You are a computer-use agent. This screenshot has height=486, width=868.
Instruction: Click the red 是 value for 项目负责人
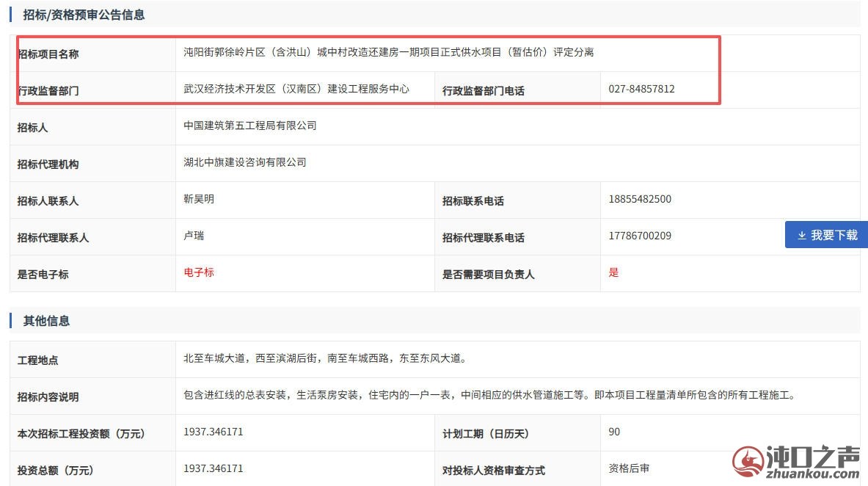coord(613,272)
